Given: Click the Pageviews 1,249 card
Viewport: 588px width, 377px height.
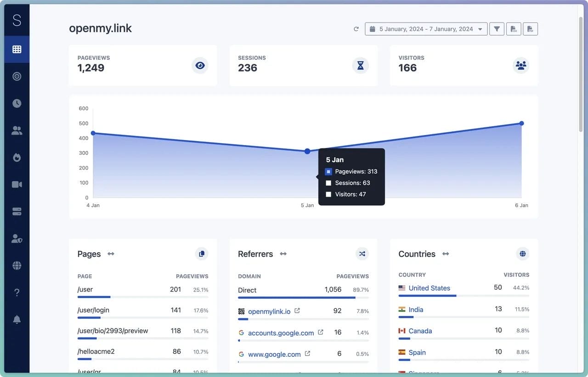Looking at the screenshot, I should tap(143, 65).
